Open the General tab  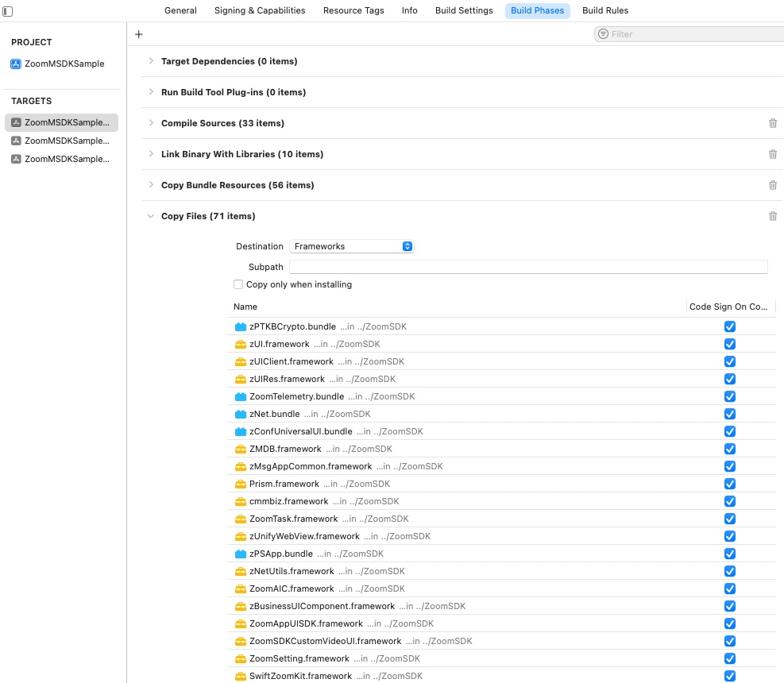tap(180, 10)
